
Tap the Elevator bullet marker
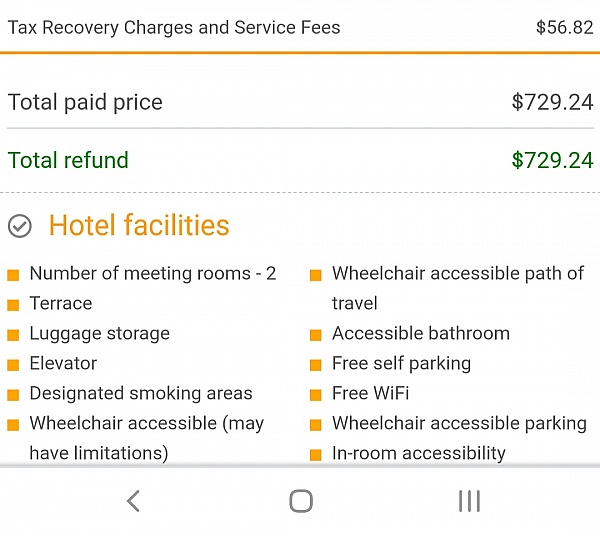[14, 365]
